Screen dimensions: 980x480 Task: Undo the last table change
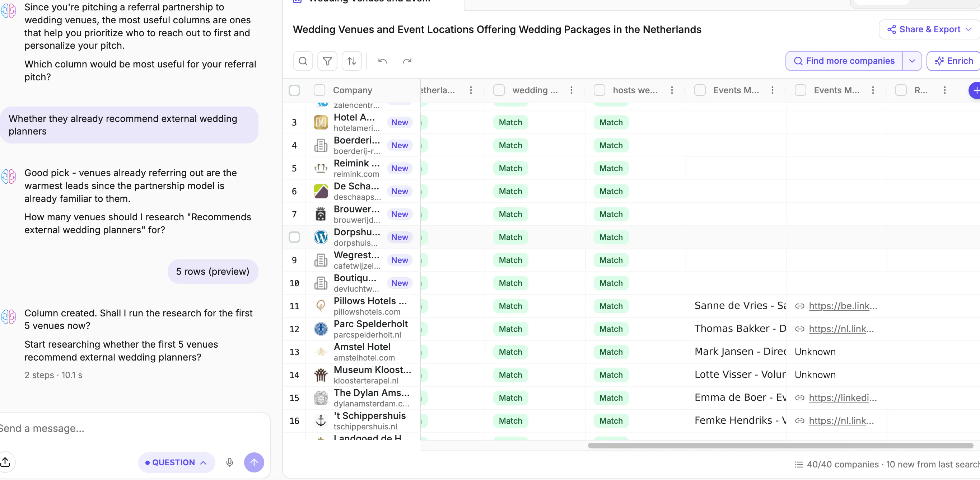point(382,61)
